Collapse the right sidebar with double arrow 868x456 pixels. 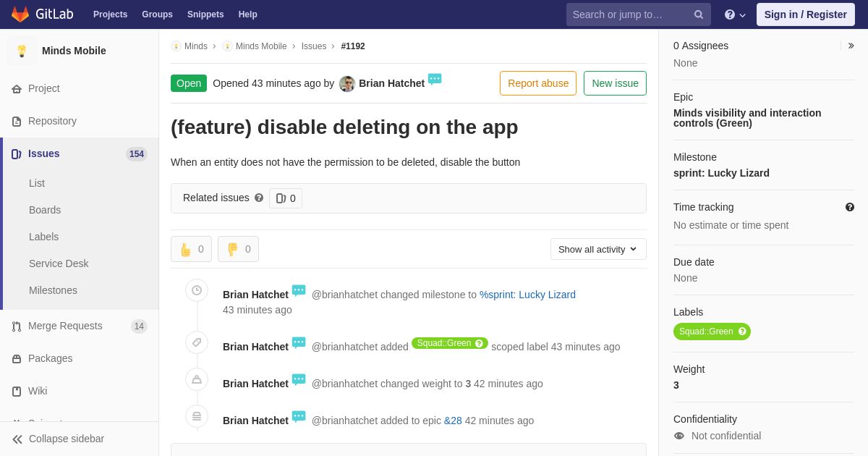click(x=851, y=46)
